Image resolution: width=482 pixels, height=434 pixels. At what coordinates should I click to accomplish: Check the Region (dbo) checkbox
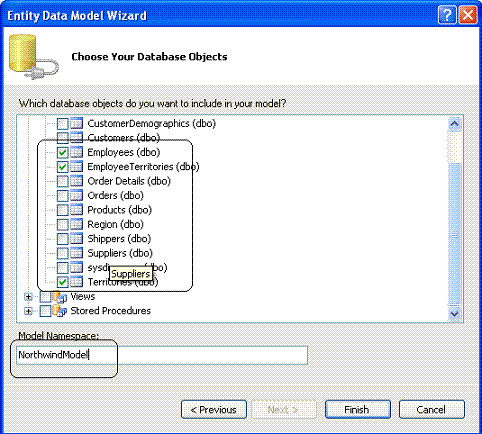62,224
